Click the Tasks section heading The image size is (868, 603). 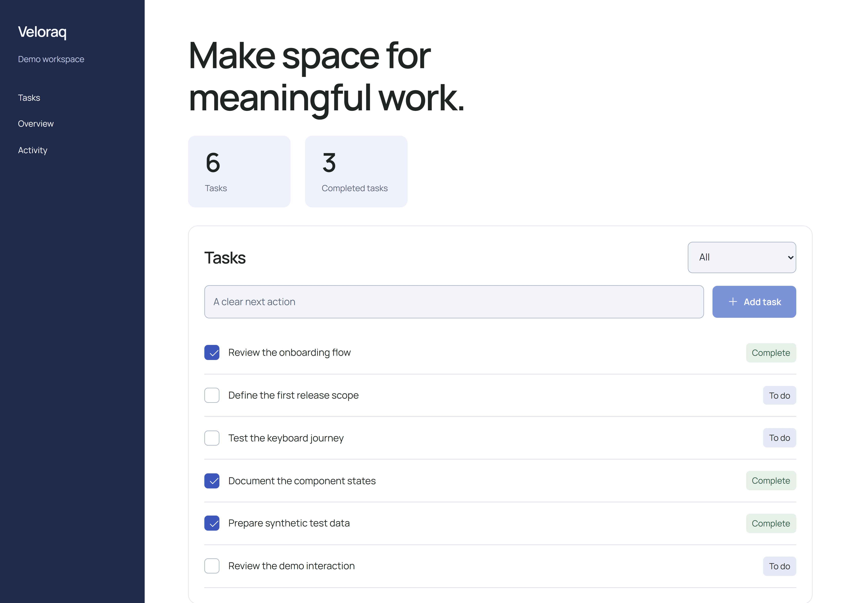225,258
